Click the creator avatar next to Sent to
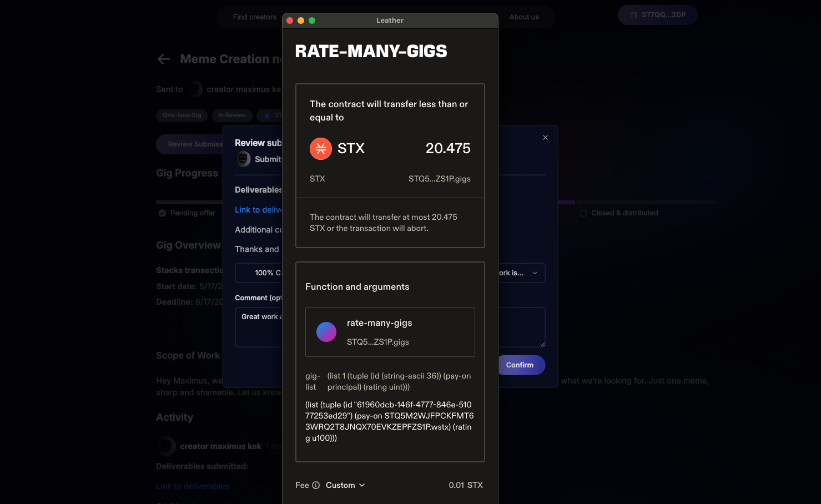 (195, 89)
